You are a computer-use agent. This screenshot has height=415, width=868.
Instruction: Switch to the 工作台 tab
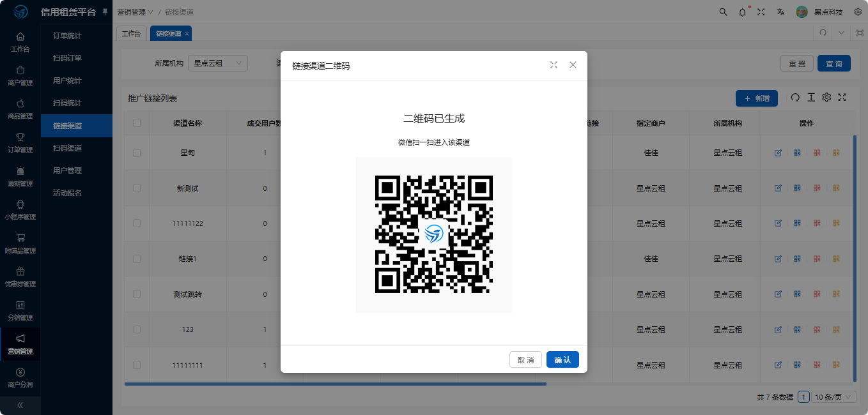tap(131, 33)
